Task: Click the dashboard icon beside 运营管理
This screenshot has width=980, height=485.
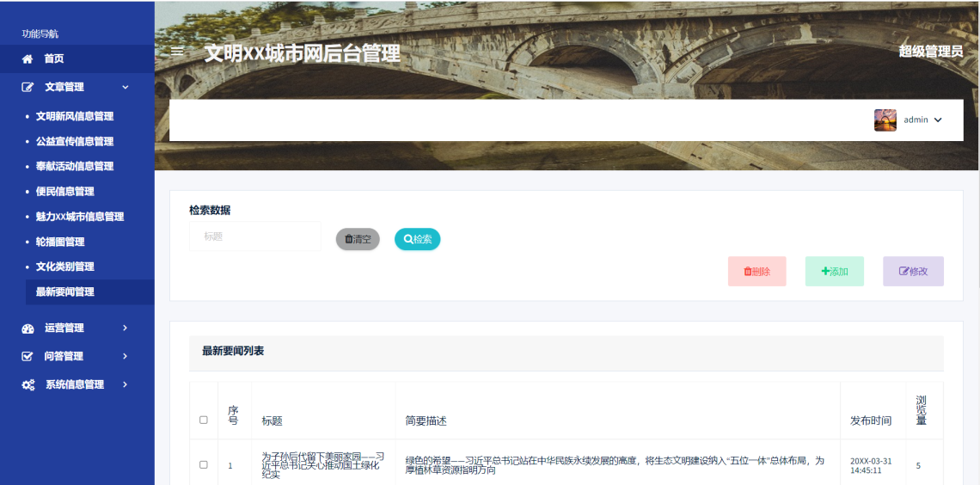Action: point(28,328)
